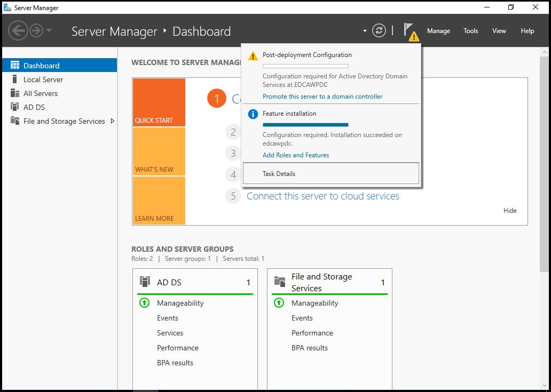
Task: Click the Add Roles and Features link
Action: (x=296, y=155)
